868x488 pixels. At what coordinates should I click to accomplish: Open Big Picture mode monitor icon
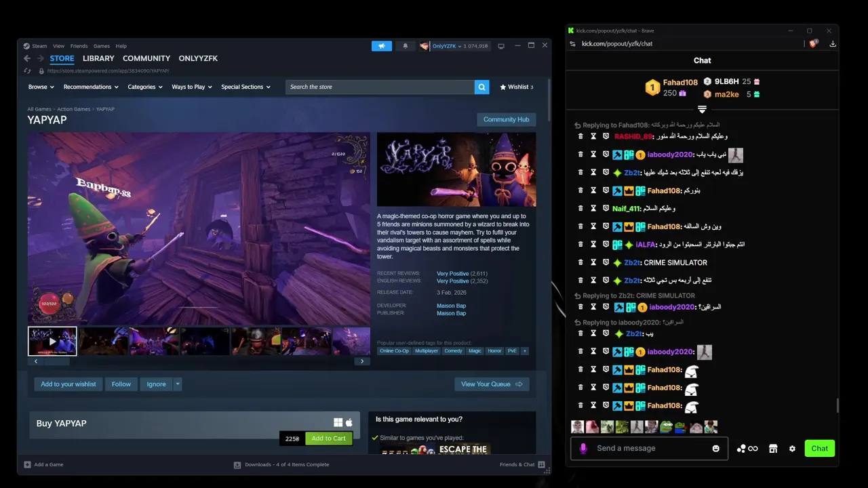tap(501, 46)
